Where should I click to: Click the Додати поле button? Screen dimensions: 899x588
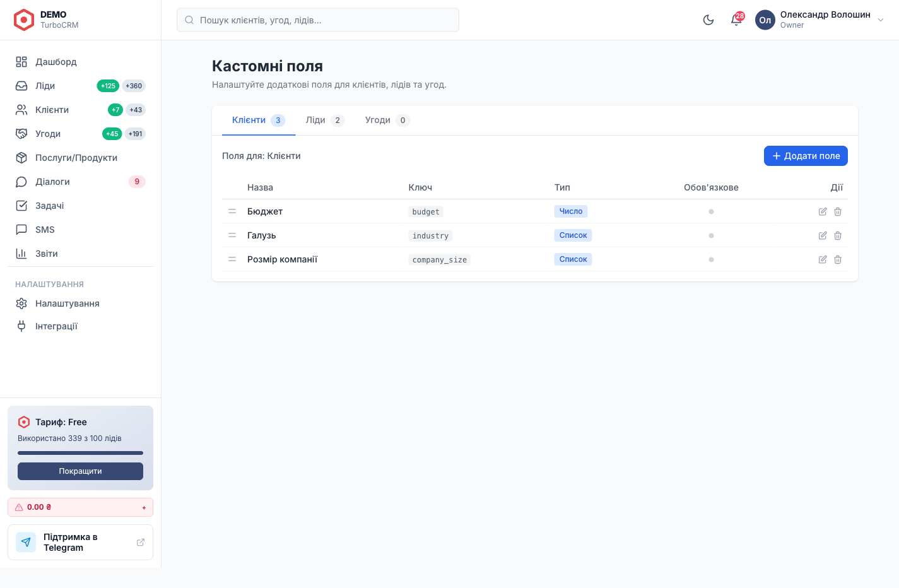coord(806,156)
